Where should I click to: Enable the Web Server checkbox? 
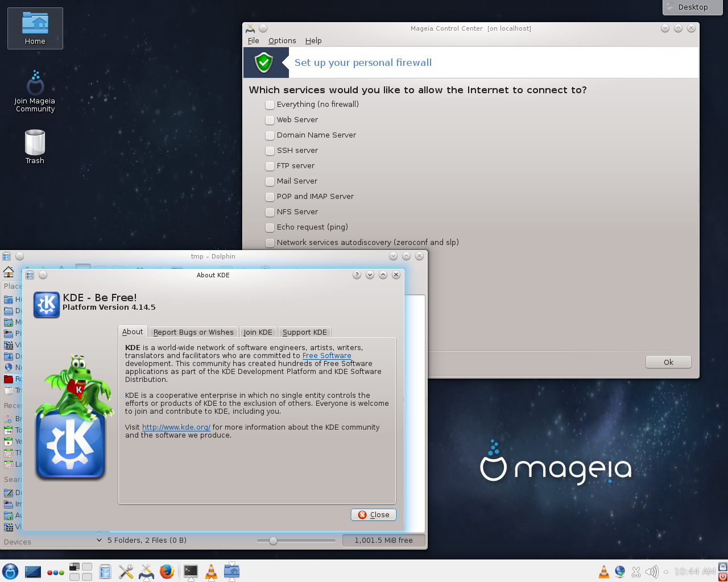pyautogui.click(x=270, y=120)
